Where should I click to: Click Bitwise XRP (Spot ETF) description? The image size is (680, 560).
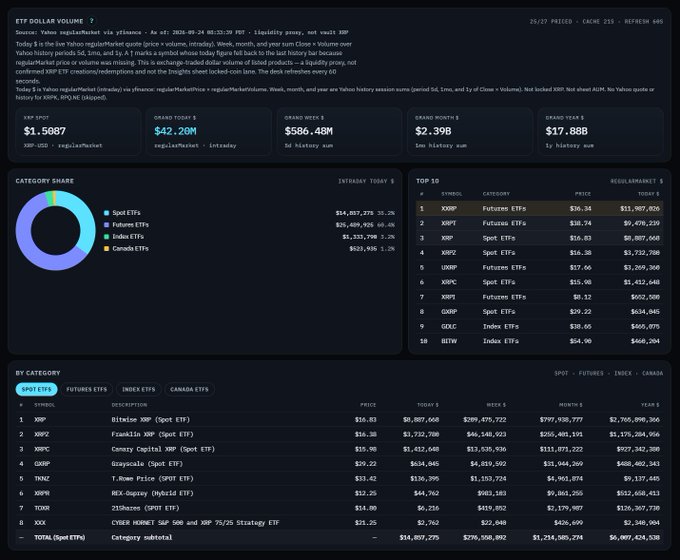pos(150,419)
